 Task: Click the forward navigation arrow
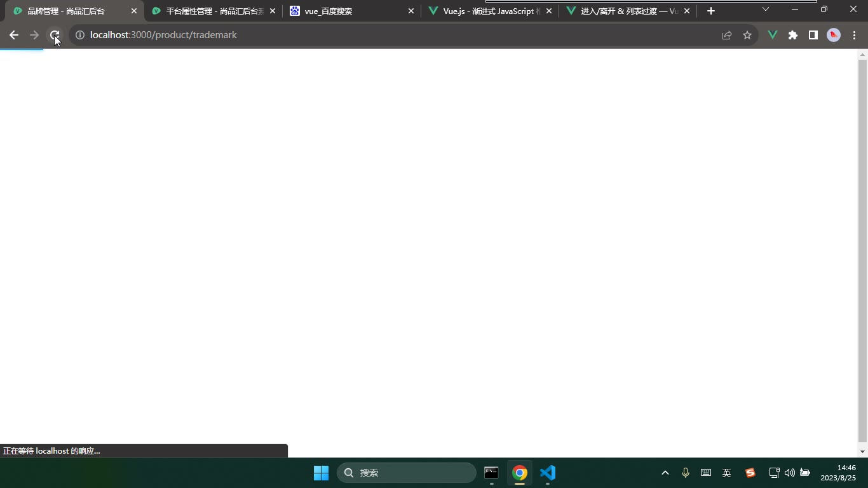[34, 35]
